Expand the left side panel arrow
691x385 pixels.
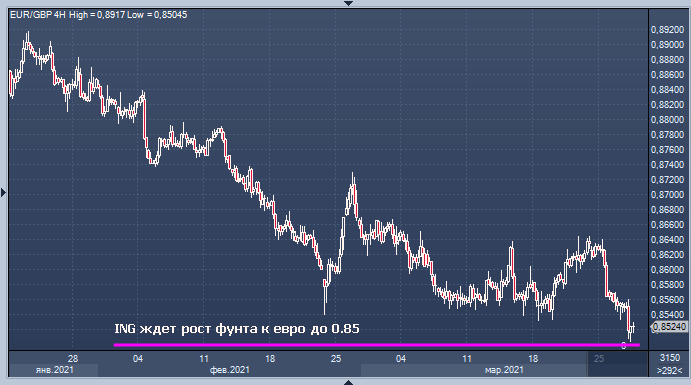click(x=3, y=192)
